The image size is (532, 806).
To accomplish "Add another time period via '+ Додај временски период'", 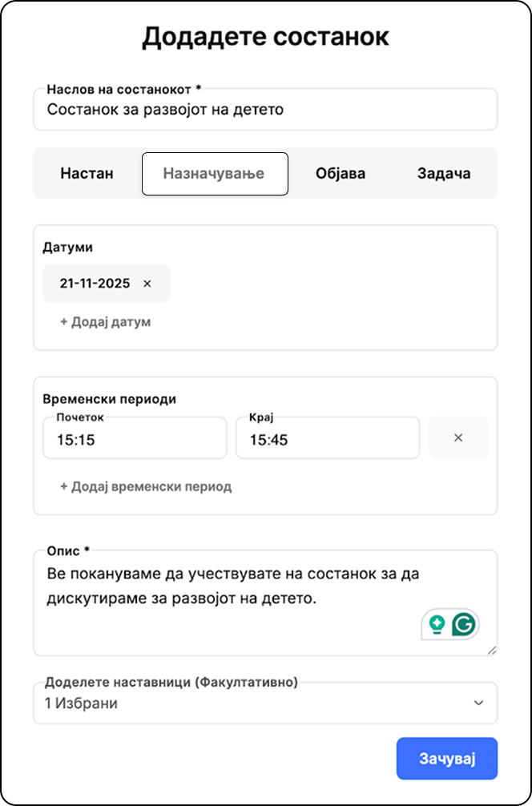I will click(146, 486).
